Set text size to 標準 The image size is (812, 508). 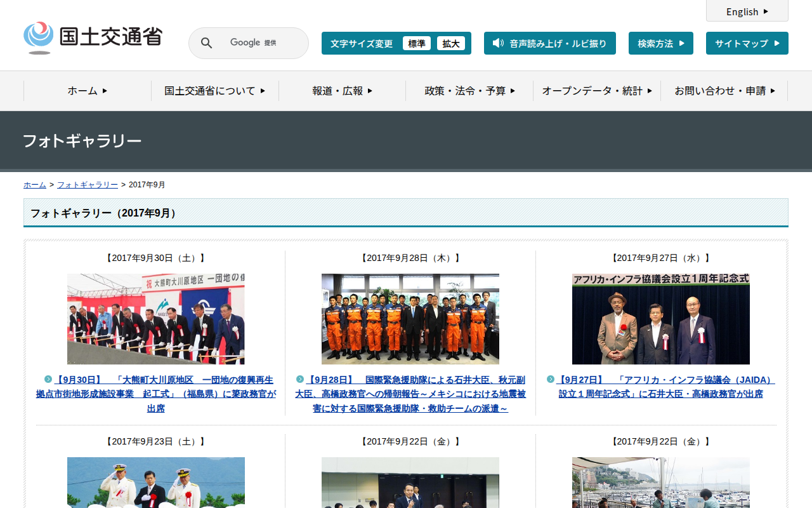(417, 43)
